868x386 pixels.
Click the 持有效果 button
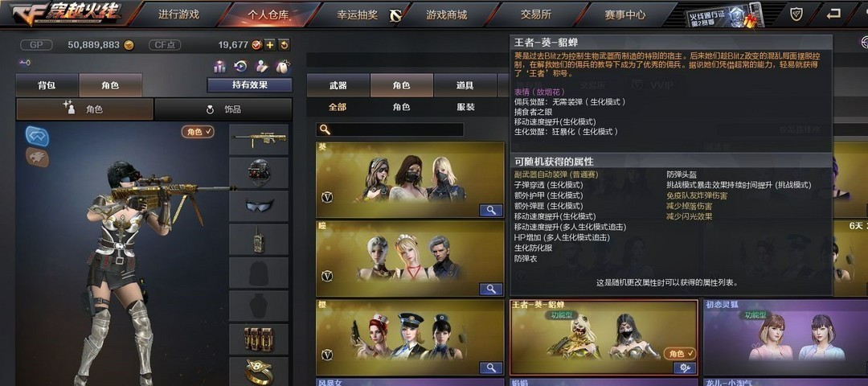click(x=250, y=84)
